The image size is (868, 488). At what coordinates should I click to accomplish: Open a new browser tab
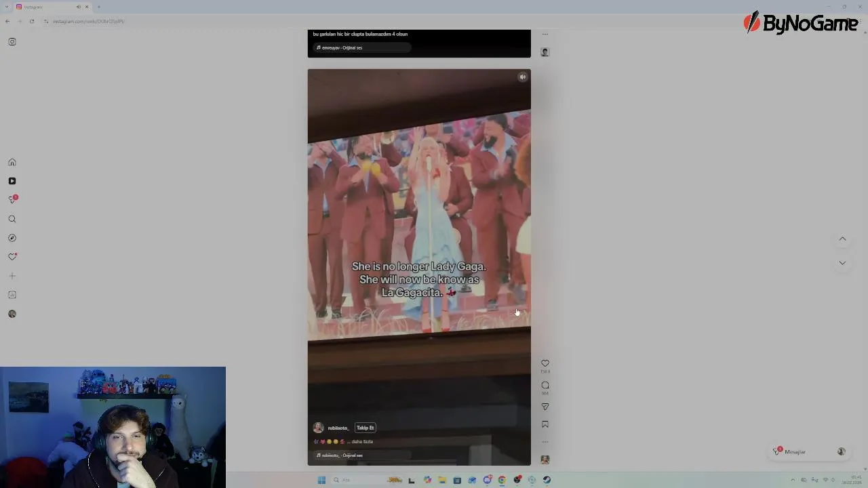tap(98, 7)
